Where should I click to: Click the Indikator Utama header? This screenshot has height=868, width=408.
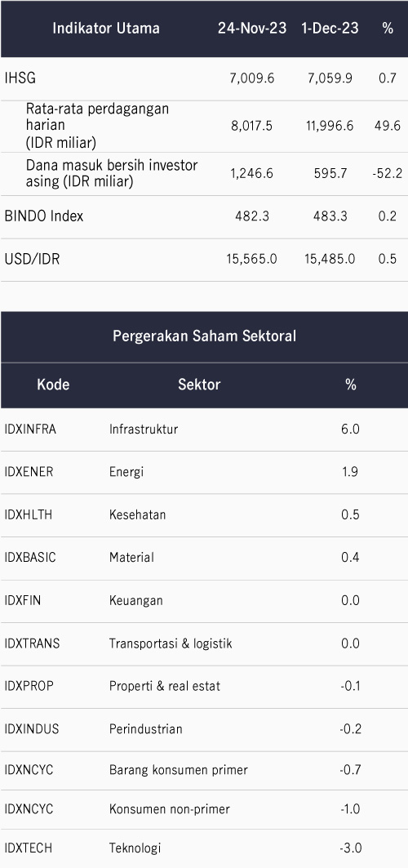(x=105, y=29)
